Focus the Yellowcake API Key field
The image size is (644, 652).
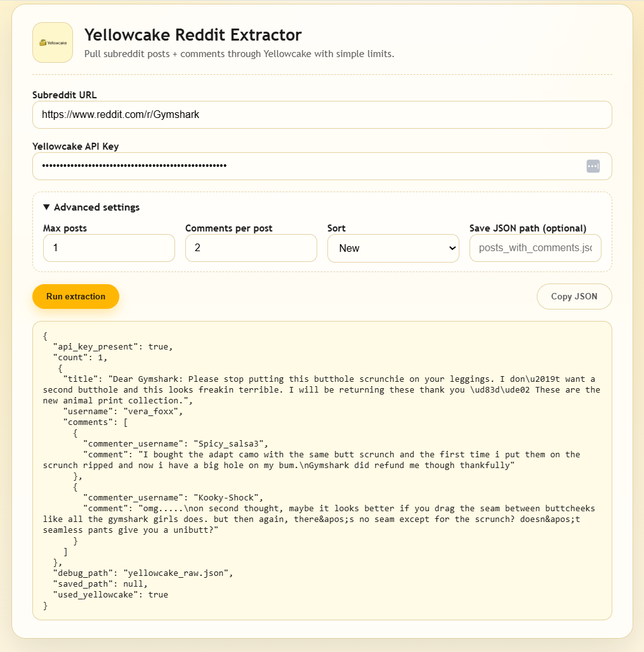322,166
